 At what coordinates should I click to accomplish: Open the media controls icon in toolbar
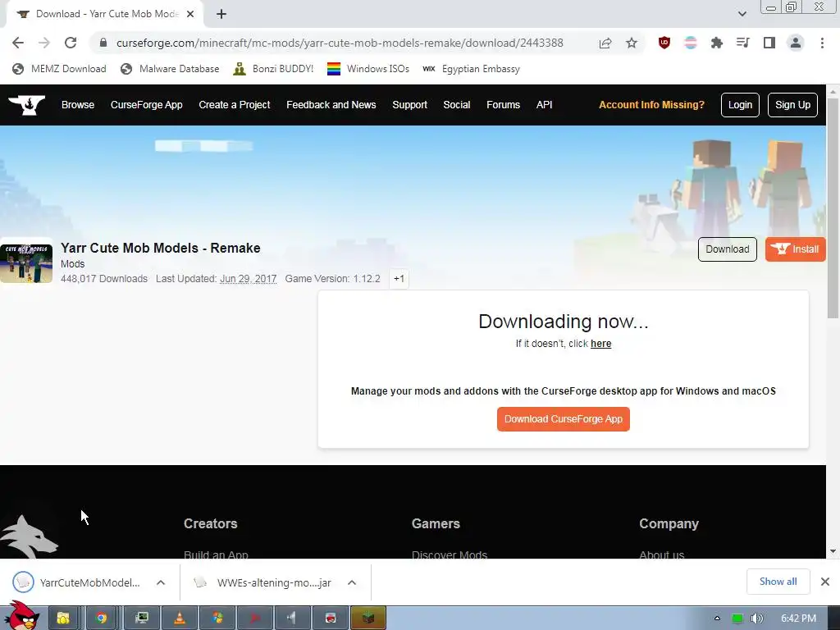point(743,43)
